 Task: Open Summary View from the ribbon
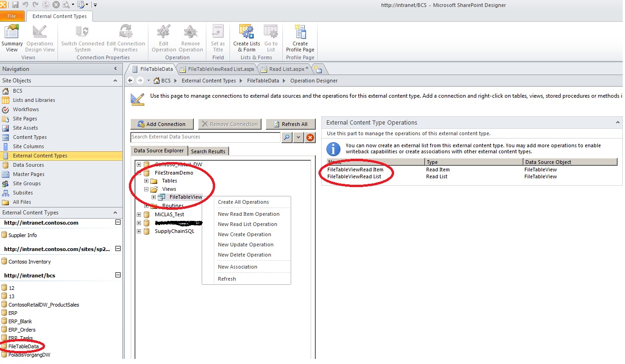click(x=12, y=39)
